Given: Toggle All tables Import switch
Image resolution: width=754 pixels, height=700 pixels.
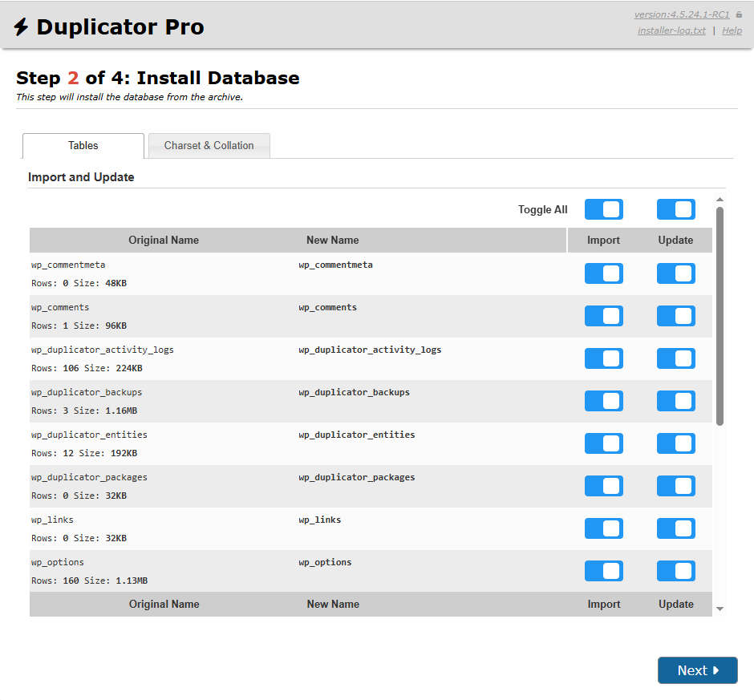Looking at the screenshot, I should tap(603, 209).
